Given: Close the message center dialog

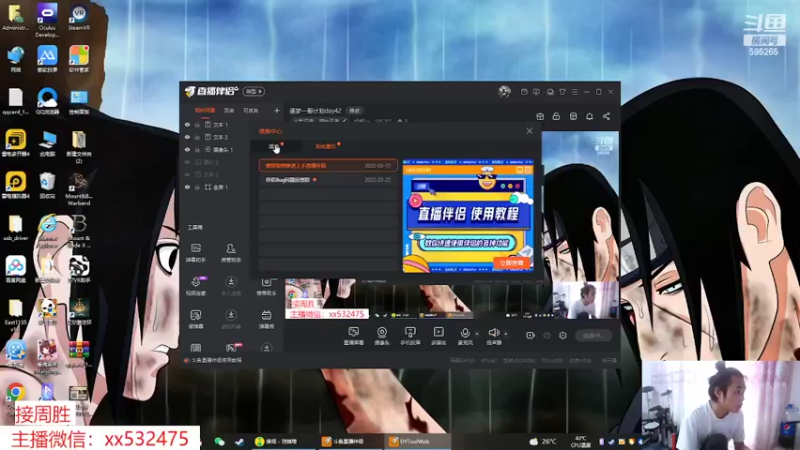Looking at the screenshot, I should click(x=529, y=131).
